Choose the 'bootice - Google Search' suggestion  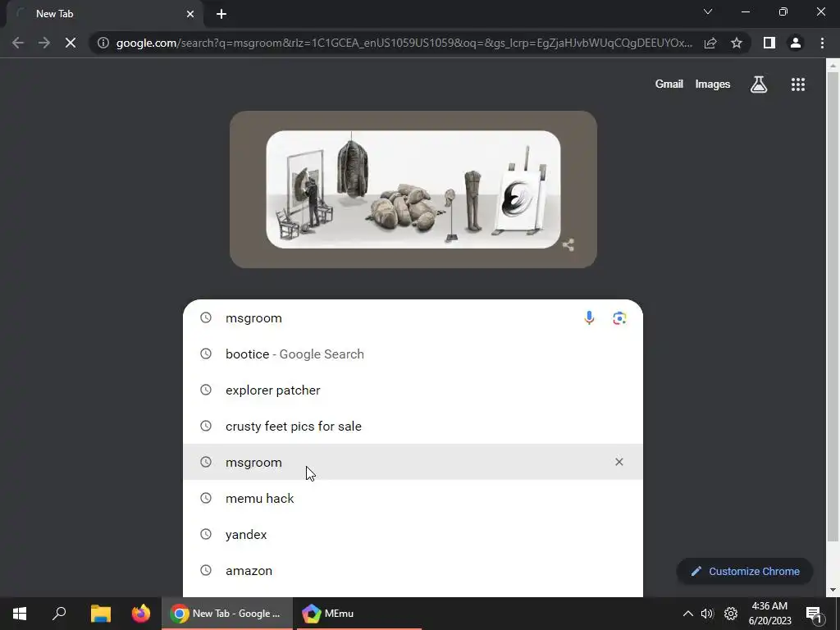413,354
